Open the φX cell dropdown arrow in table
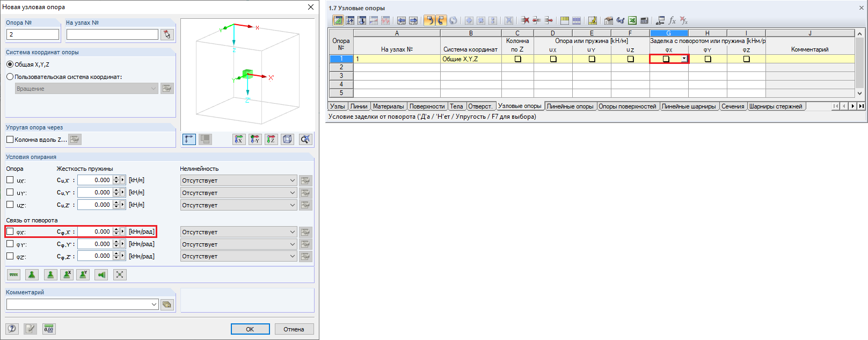Viewport: 868px width, 340px height. tap(684, 59)
